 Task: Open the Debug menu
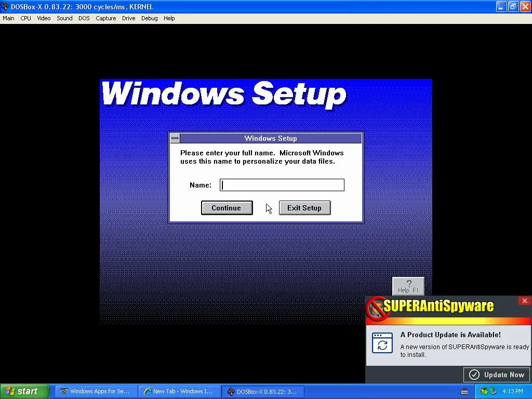149,18
